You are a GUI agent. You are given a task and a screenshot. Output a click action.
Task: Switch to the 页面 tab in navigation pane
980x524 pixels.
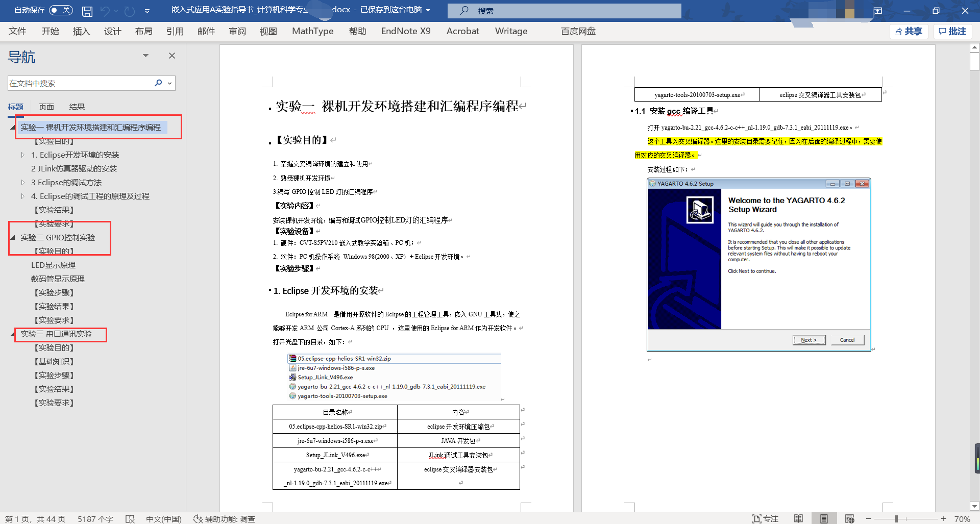click(x=46, y=107)
